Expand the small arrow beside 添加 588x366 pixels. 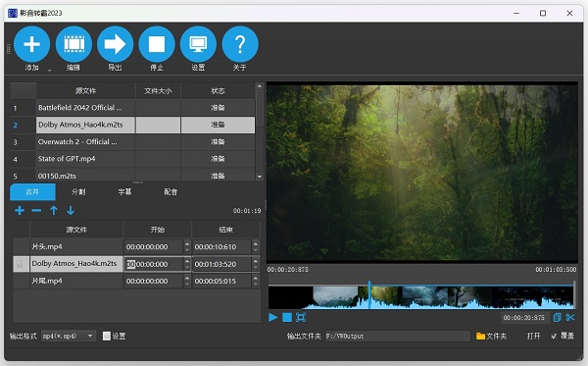(50, 70)
